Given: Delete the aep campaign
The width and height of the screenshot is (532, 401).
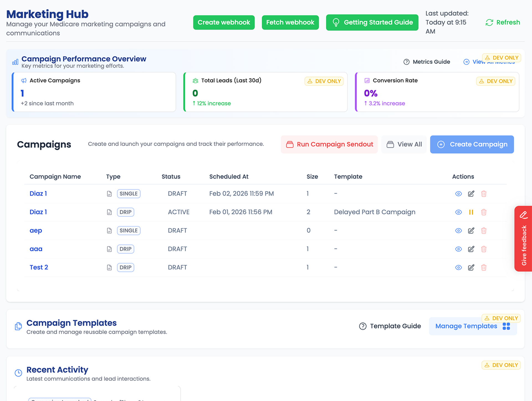Looking at the screenshot, I should coord(484,231).
